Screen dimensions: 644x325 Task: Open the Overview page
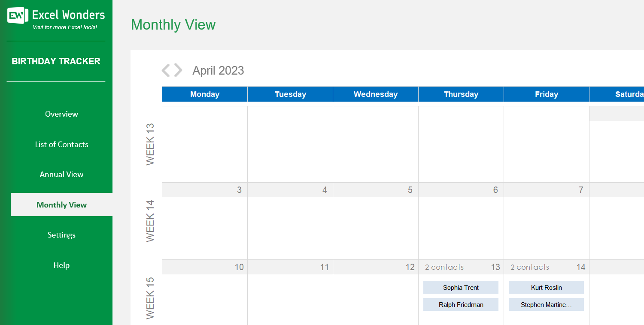[61, 114]
